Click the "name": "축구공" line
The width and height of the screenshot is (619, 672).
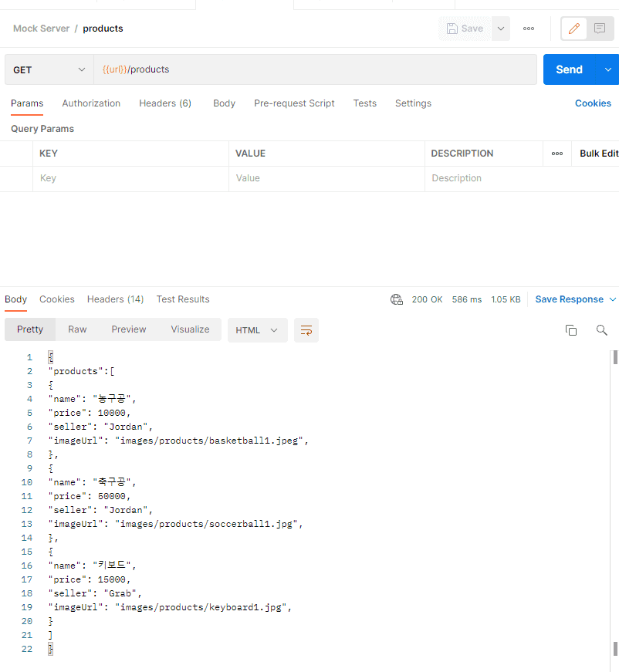click(92, 482)
